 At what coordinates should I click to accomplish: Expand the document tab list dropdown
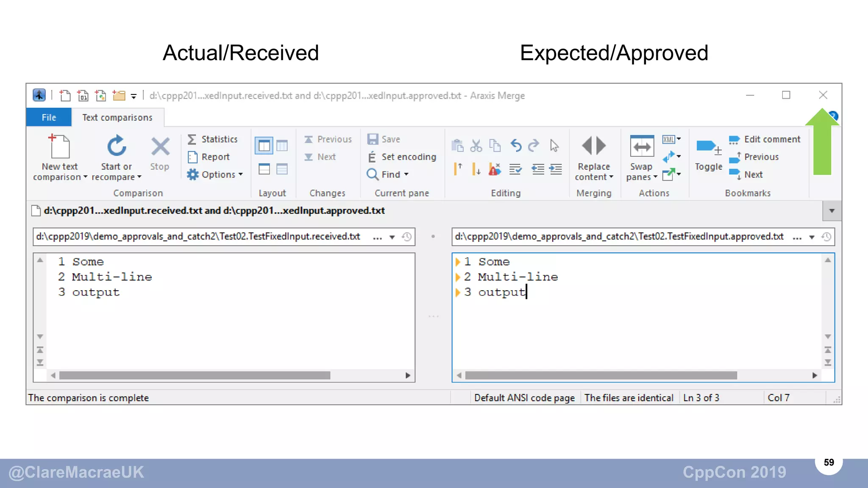pos(832,211)
